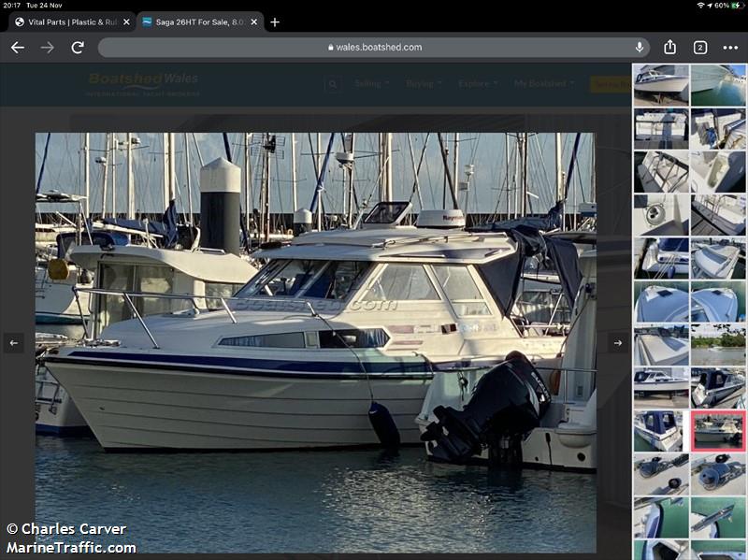Image resolution: width=748 pixels, height=560 pixels.
Task: Add a new browser tab
Action: [x=275, y=22]
